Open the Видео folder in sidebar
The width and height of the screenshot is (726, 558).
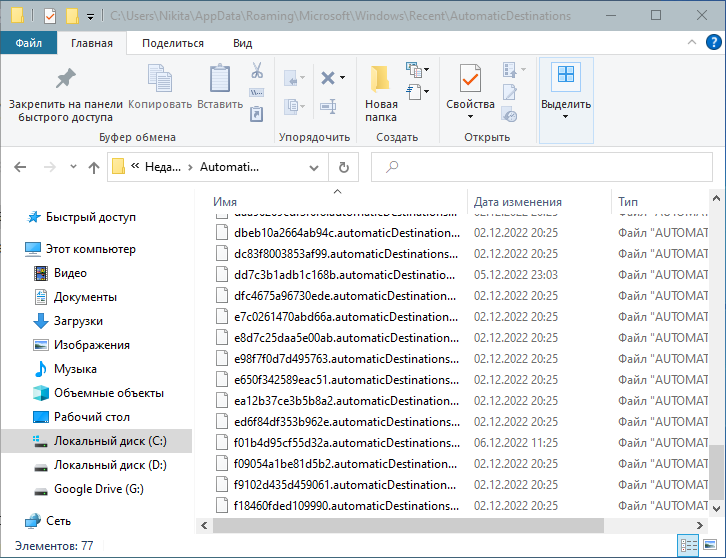tap(70, 273)
